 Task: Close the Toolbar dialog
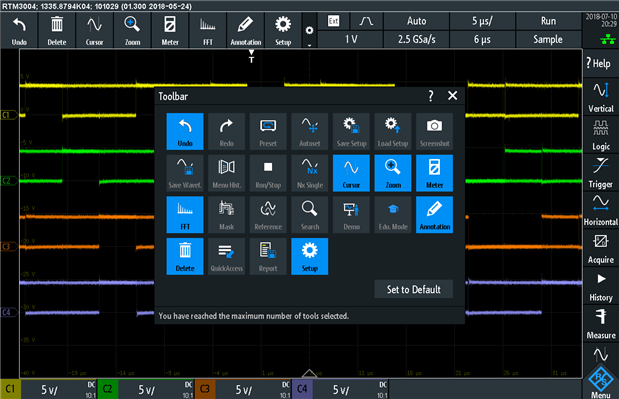[452, 96]
